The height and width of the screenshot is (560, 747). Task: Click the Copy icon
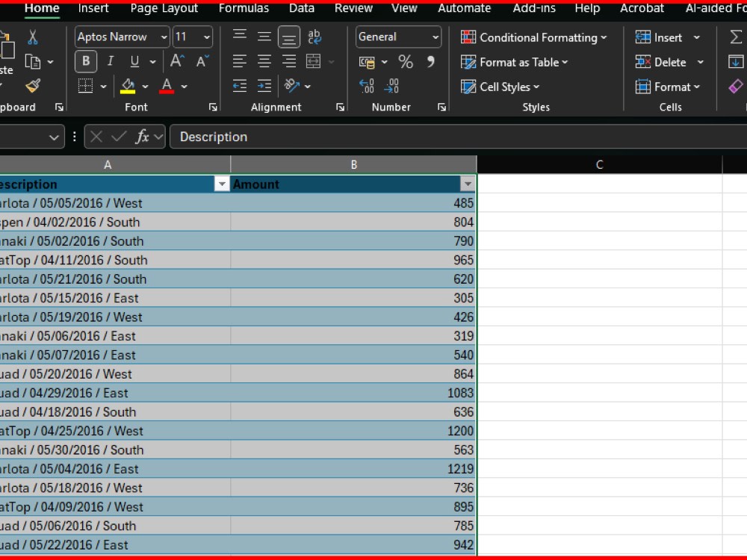coord(32,62)
